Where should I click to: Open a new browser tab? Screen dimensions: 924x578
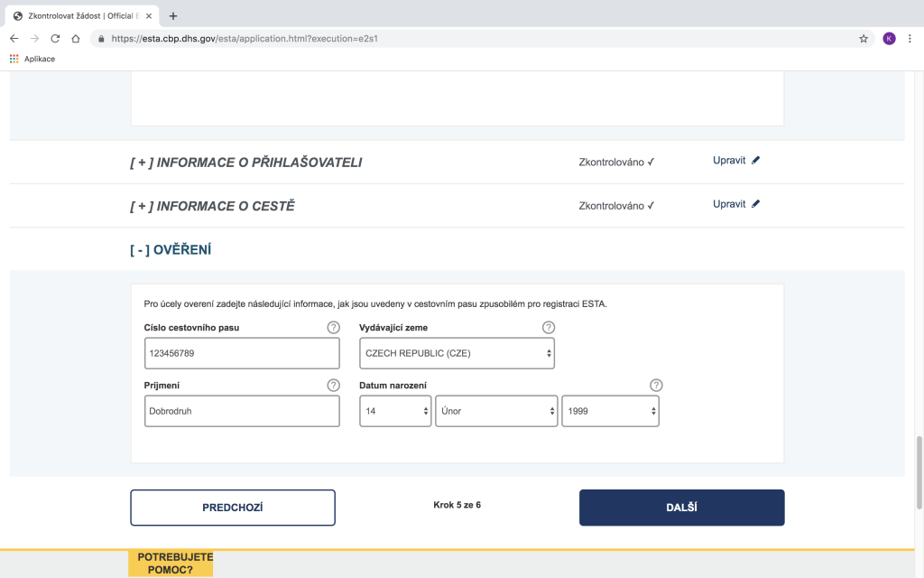[173, 15]
